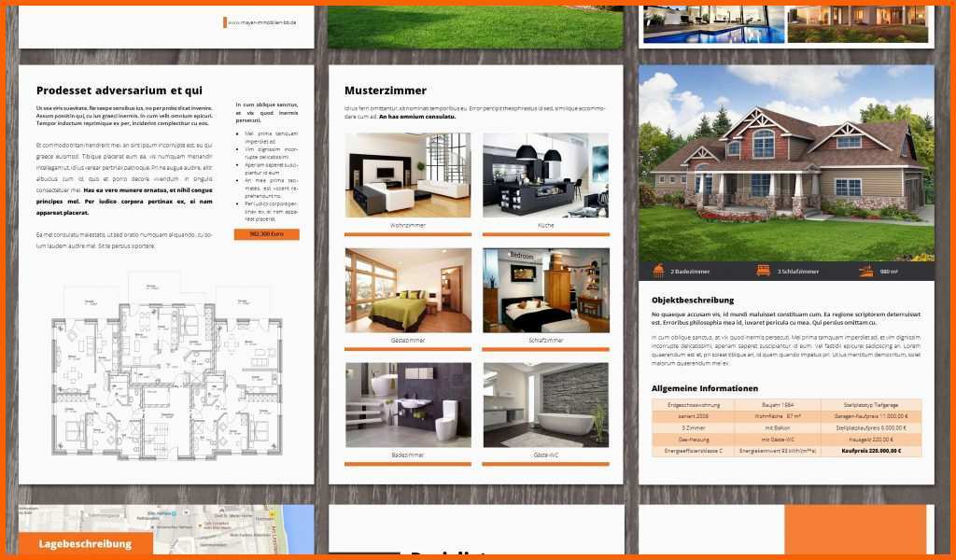Image resolution: width=956 pixels, height=560 pixels.
Task: Click the Objektbeschreibung heading
Action: coord(693,300)
